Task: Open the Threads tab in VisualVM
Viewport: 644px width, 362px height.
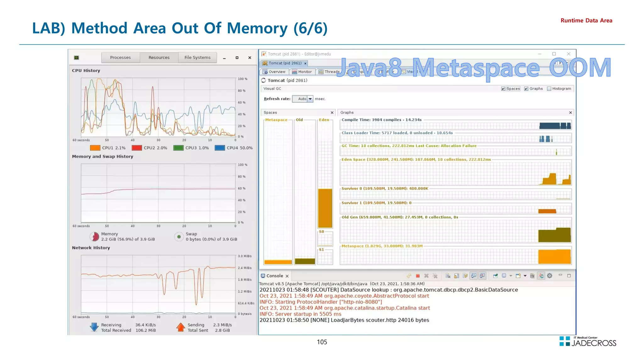Action: pyautogui.click(x=329, y=72)
